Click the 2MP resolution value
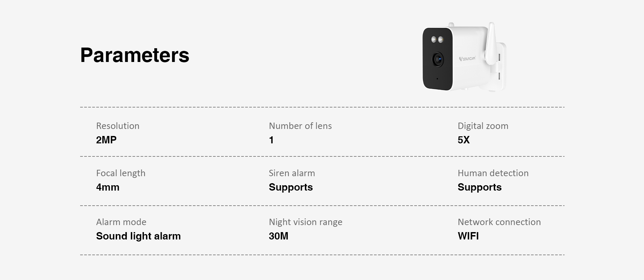The image size is (644, 280). click(106, 140)
